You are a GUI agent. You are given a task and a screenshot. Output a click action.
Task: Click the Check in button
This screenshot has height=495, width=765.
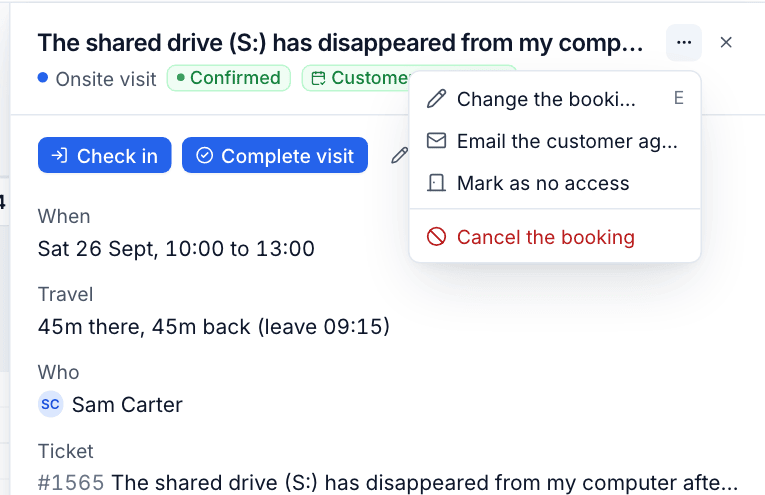click(104, 155)
